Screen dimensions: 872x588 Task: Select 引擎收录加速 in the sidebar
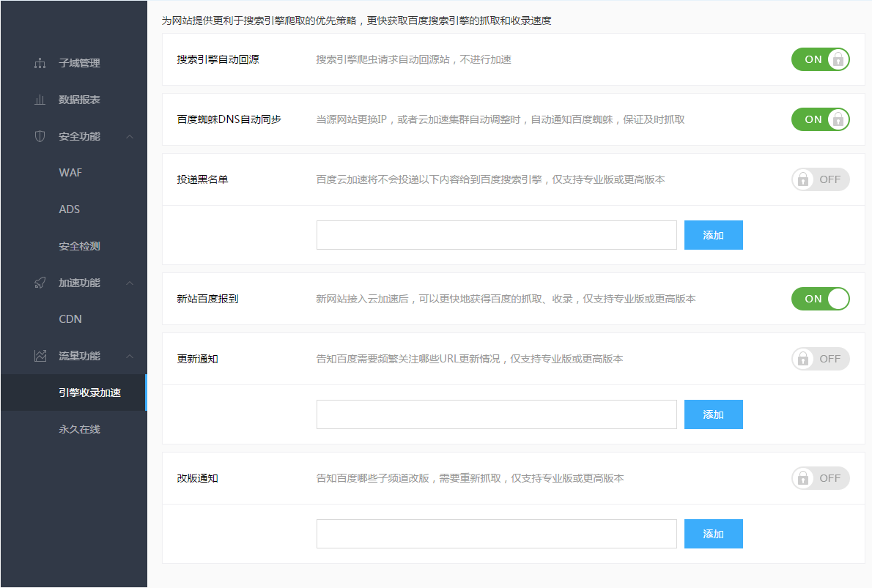(x=73, y=393)
